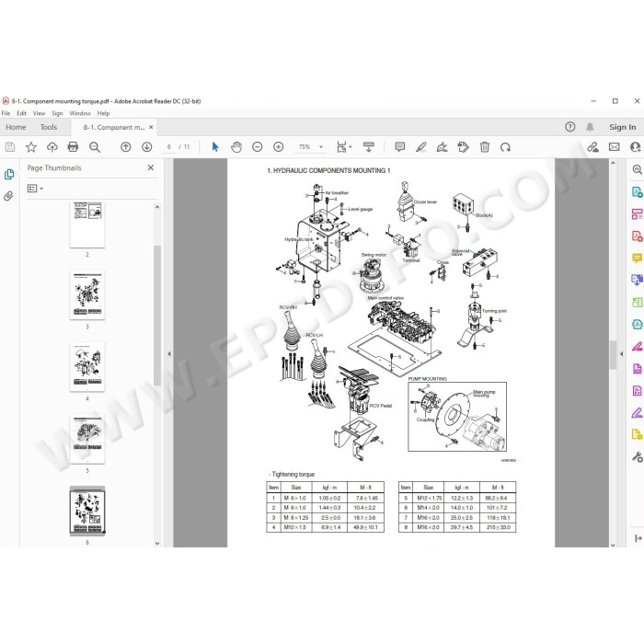Open the Comment tool in right pane

click(637, 258)
